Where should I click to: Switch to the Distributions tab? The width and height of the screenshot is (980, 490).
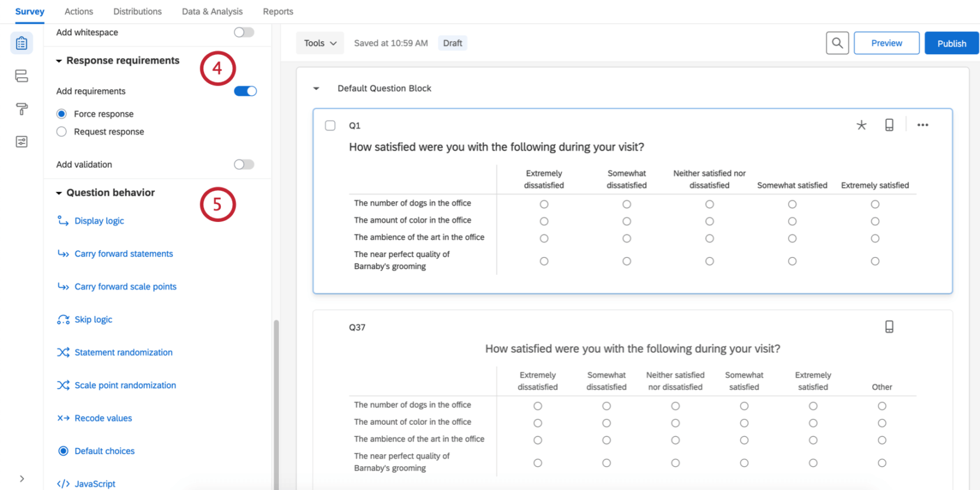[x=137, y=11]
